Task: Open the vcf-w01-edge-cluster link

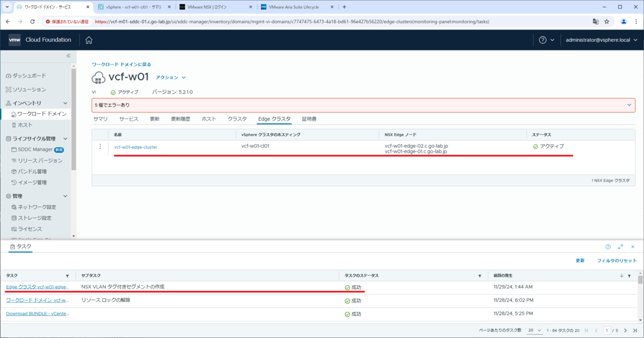Action: point(136,146)
